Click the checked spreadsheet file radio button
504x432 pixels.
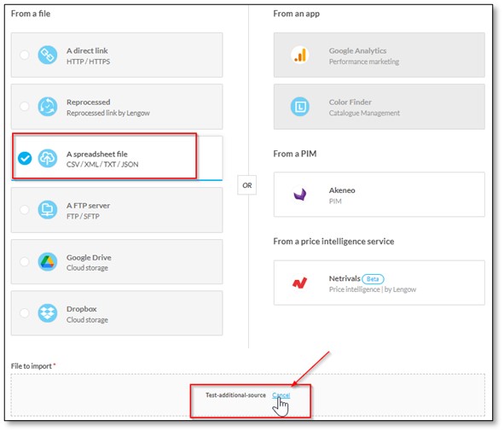coord(25,159)
